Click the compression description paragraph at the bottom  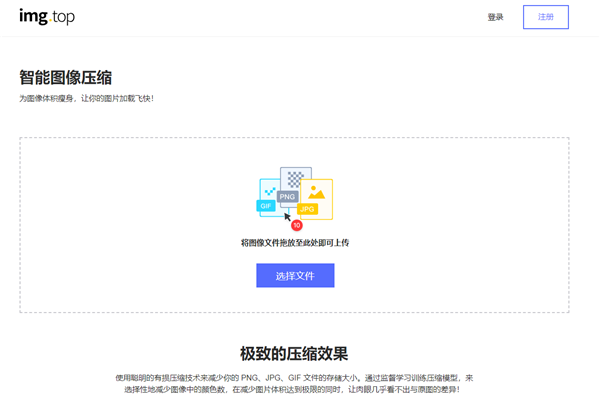[294, 384]
